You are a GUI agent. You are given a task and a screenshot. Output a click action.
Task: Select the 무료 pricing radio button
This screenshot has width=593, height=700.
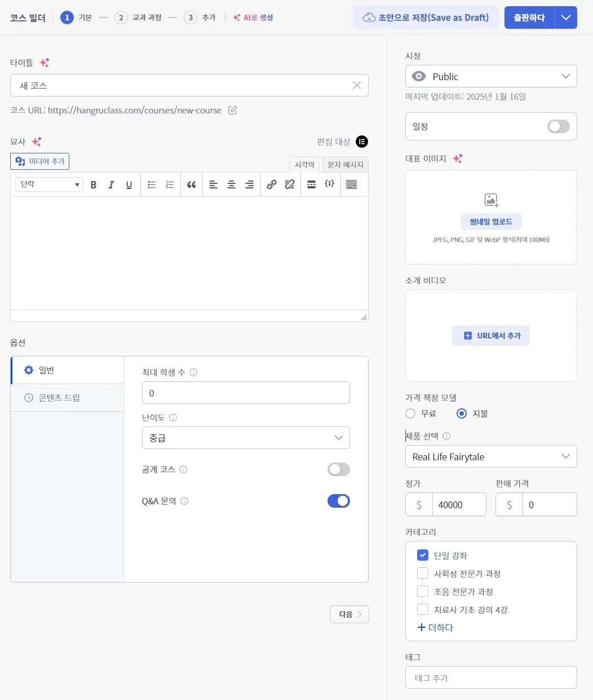click(x=410, y=413)
